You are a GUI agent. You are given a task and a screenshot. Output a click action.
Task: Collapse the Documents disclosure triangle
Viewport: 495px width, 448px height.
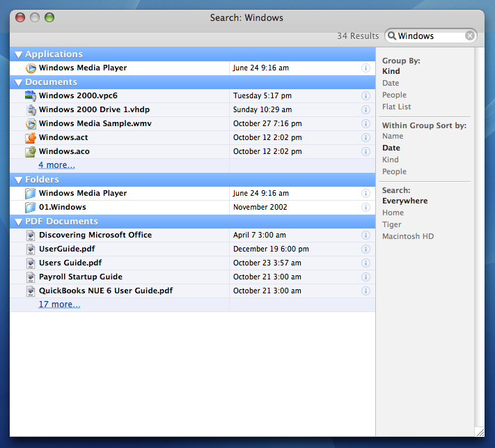tap(19, 82)
